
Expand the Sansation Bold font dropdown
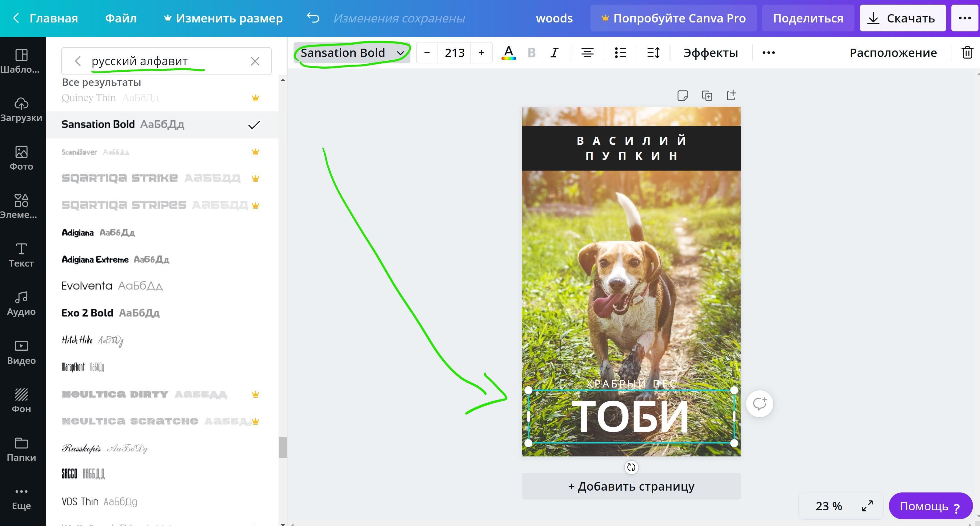pyautogui.click(x=351, y=53)
